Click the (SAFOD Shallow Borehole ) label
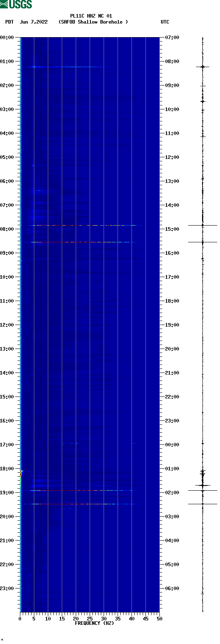Viewport: 220px width, 644px height. (x=93, y=22)
